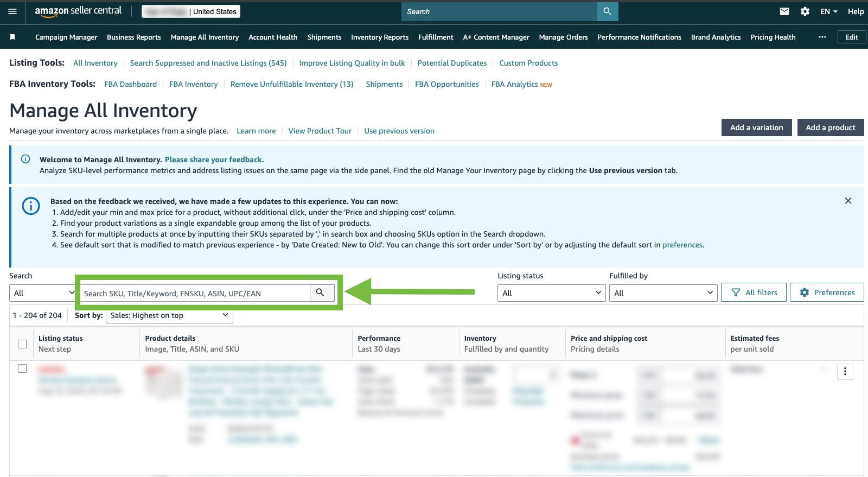Open Account Health menu item

pos(273,37)
